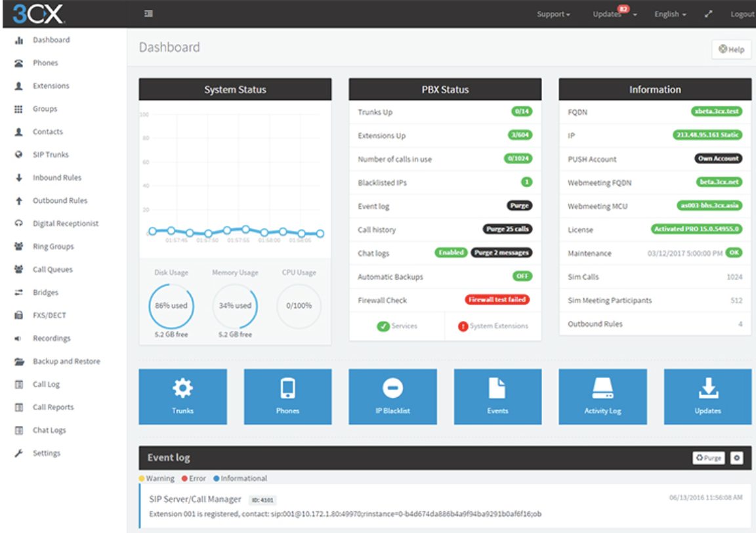756x533 pixels.
Task: Click the Outbound Rules up-arrow icon
Action: pos(19,201)
